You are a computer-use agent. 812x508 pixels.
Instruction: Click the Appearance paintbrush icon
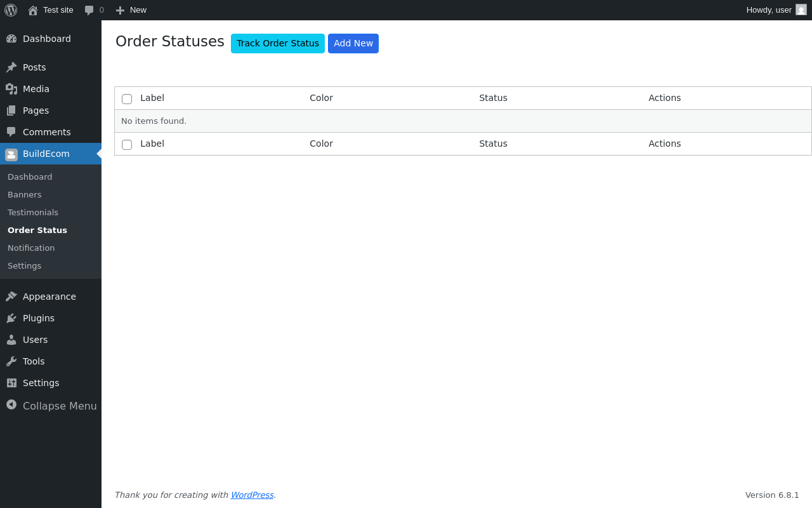coord(11,297)
